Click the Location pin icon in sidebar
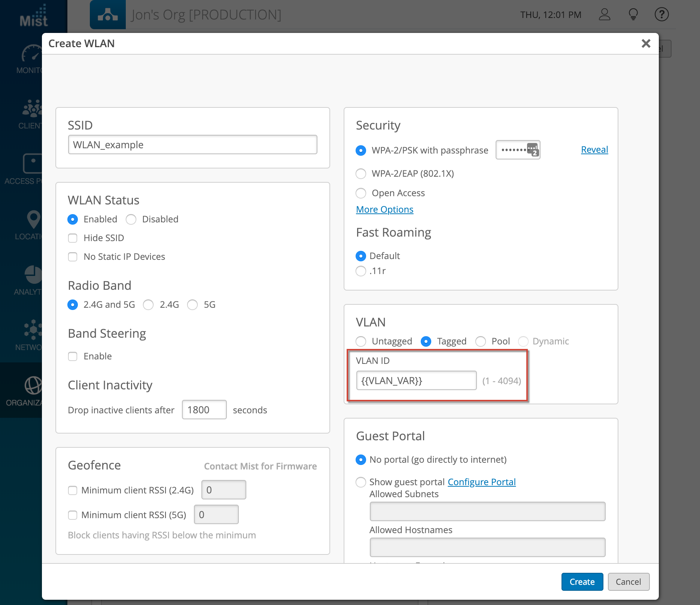 tap(33, 219)
